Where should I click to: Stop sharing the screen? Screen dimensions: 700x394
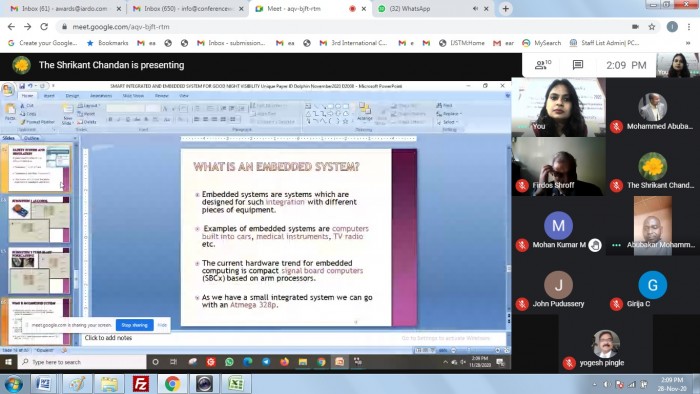coord(134,325)
